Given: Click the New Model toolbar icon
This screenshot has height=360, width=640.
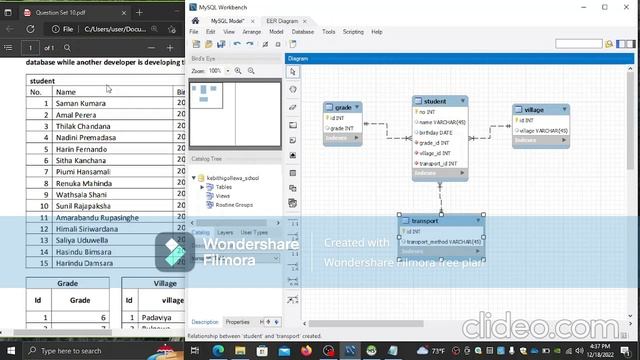Looking at the screenshot, I should (x=196, y=44).
